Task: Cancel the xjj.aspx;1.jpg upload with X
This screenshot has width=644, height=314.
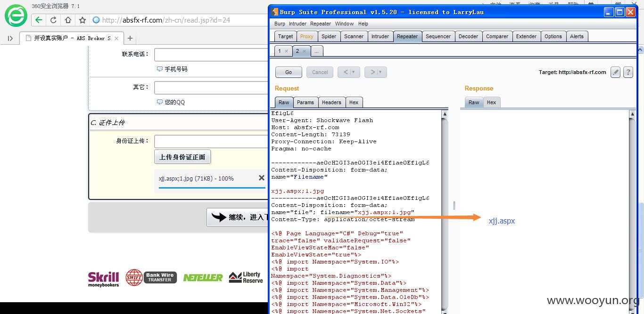Action: 262,178
